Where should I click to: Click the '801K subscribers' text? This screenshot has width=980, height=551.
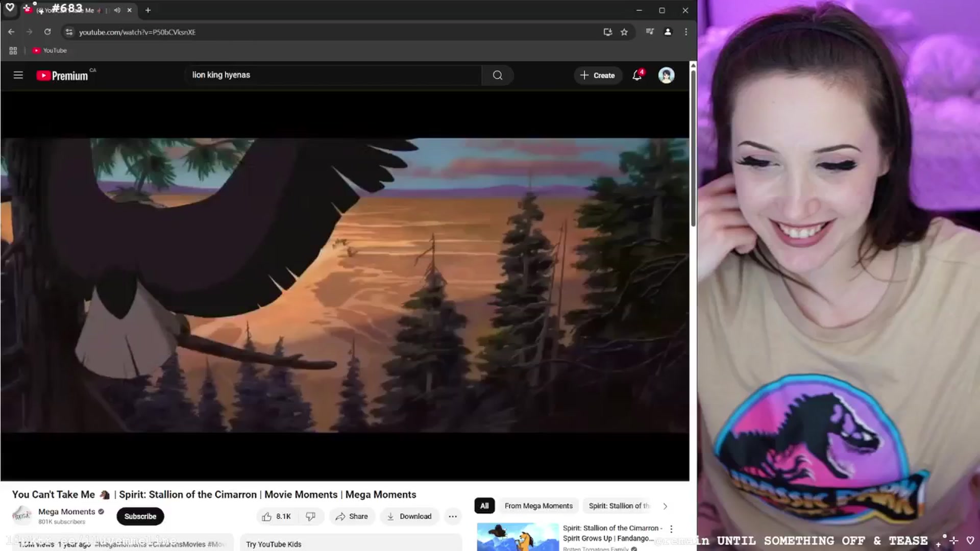(x=62, y=522)
